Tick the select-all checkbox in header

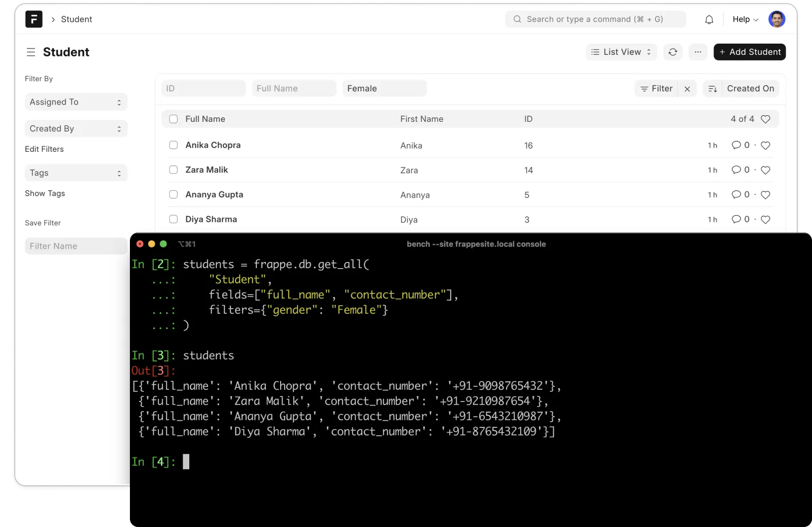[x=174, y=119]
